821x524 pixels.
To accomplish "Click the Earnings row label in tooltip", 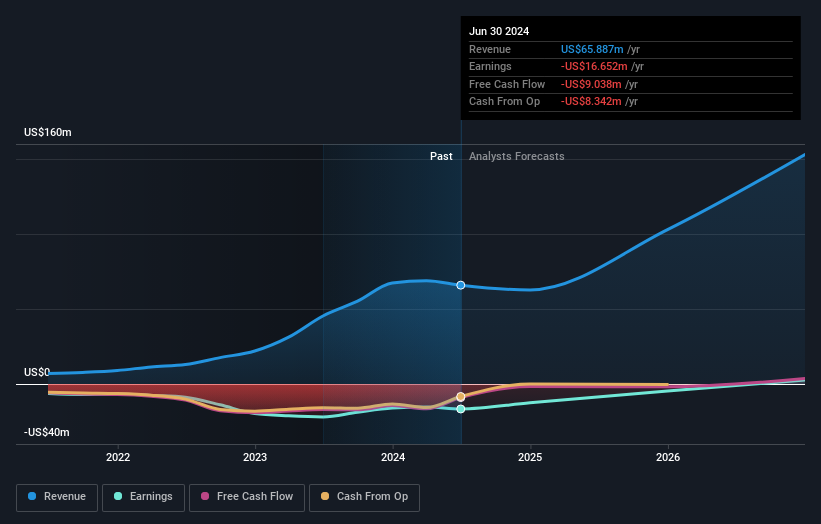I will [x=490, y=66].
